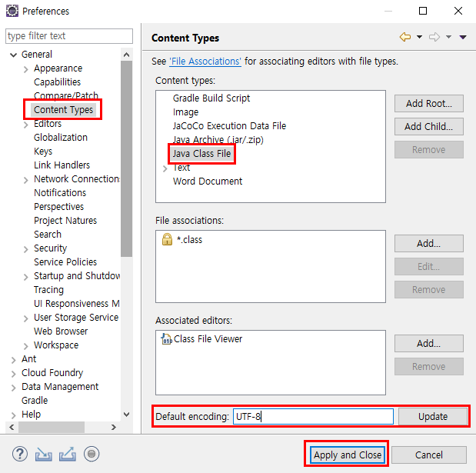Click the Update encoding button
476x473 pixels.
(433, 416)
